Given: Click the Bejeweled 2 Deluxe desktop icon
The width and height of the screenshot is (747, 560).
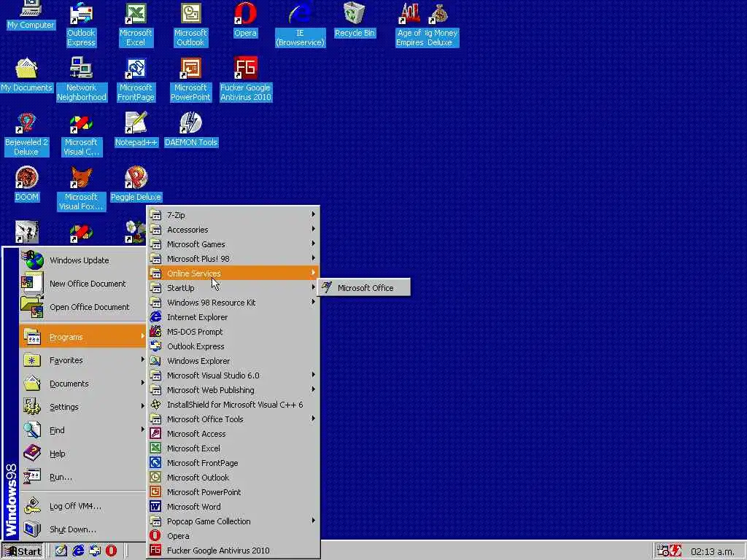Looking at the screenshot, I should 26,134.
